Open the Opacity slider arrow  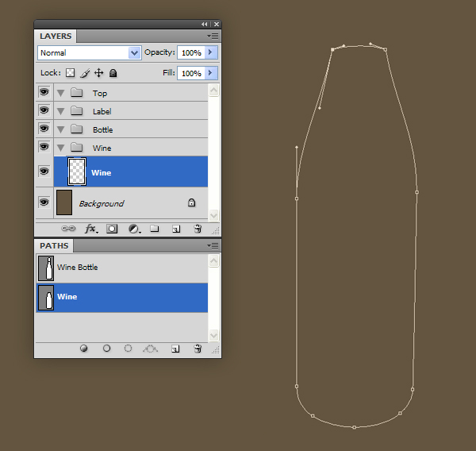point(211,52)
